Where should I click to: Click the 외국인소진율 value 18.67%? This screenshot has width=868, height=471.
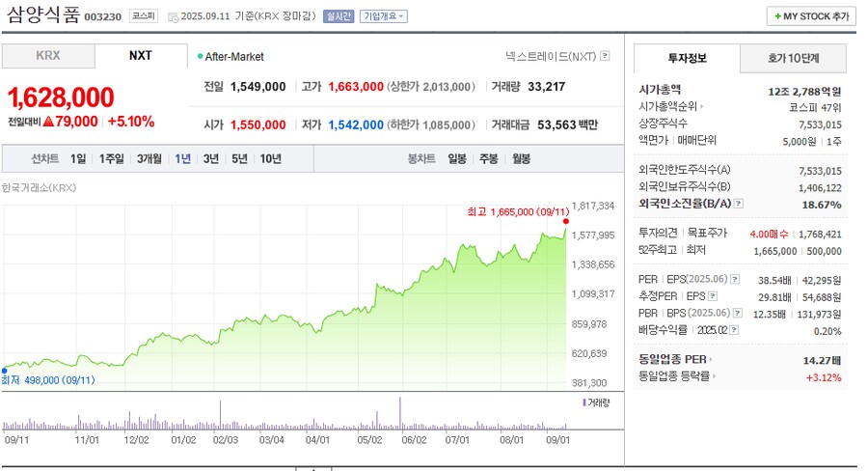822,205
